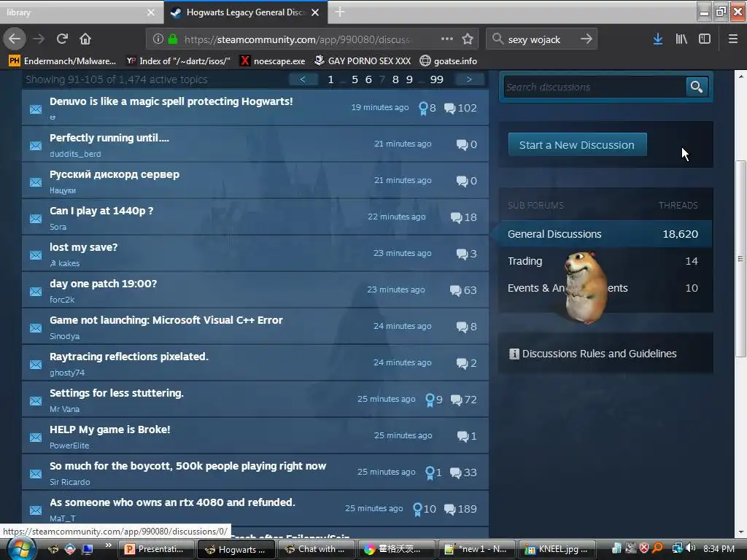Run the search with the arrow next to sexy wojack
This screenshot has width=747, height=560.
(x=587, y=39)
